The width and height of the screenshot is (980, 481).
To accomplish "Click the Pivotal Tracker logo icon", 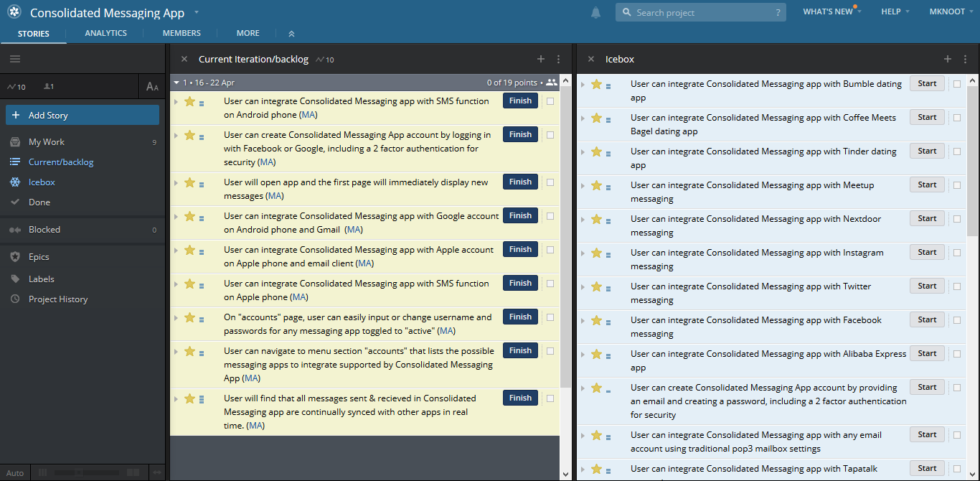I will tap(14, 11).
